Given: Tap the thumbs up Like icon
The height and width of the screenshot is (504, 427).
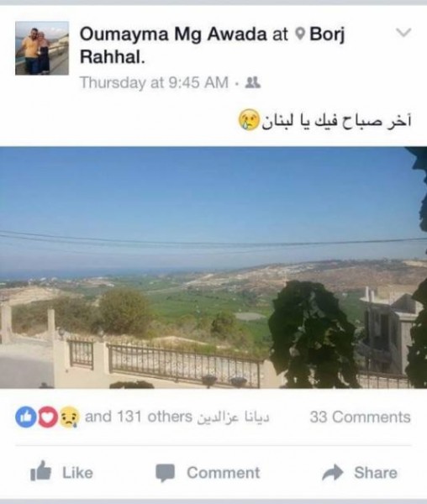Looking at the screenshot, I should coord(40,471).
